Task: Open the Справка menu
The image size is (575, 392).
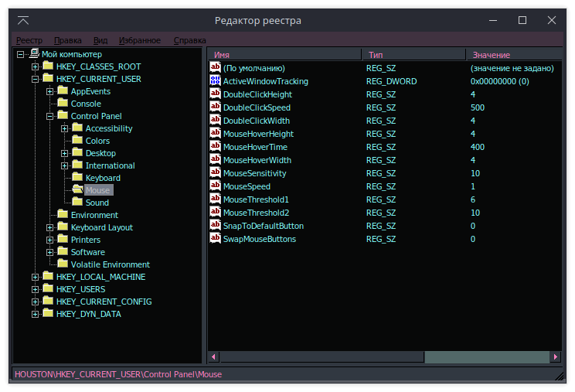Action: point(189,40)
